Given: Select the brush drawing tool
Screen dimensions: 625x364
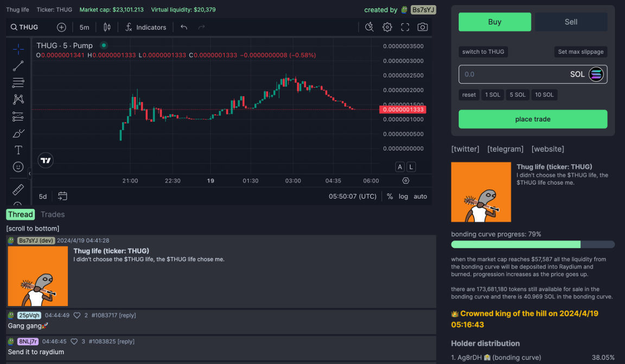Looking at the screenshot, I should (x=18, y=133).
